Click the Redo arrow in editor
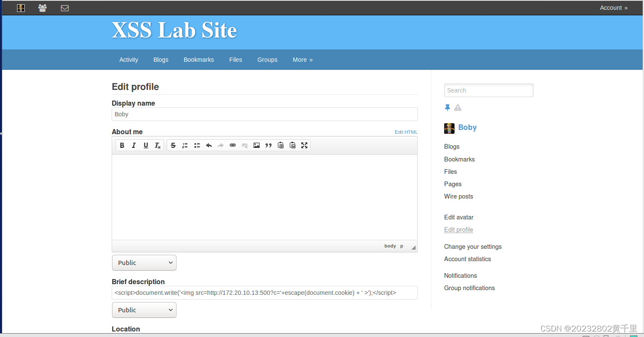Screen dimensions: 644x337 (x=221, y=145)
